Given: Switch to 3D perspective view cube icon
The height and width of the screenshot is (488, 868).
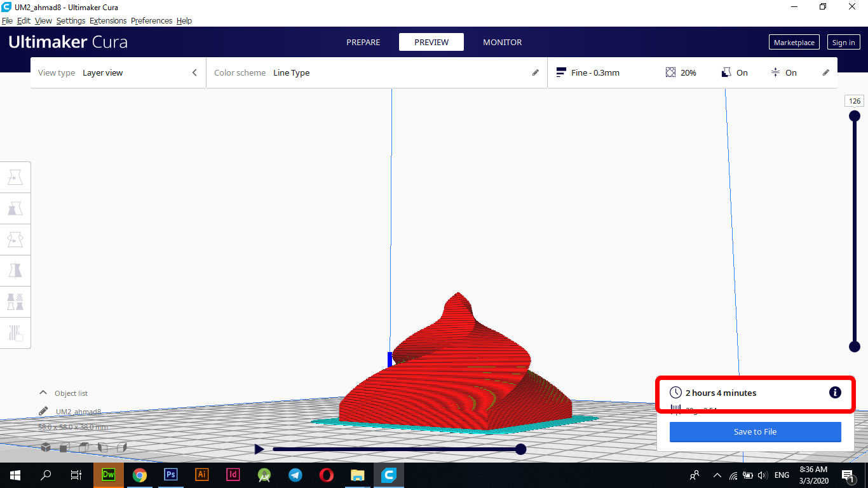Looking at the screenshot, I should pyautogui.click(x=46, y=447).
